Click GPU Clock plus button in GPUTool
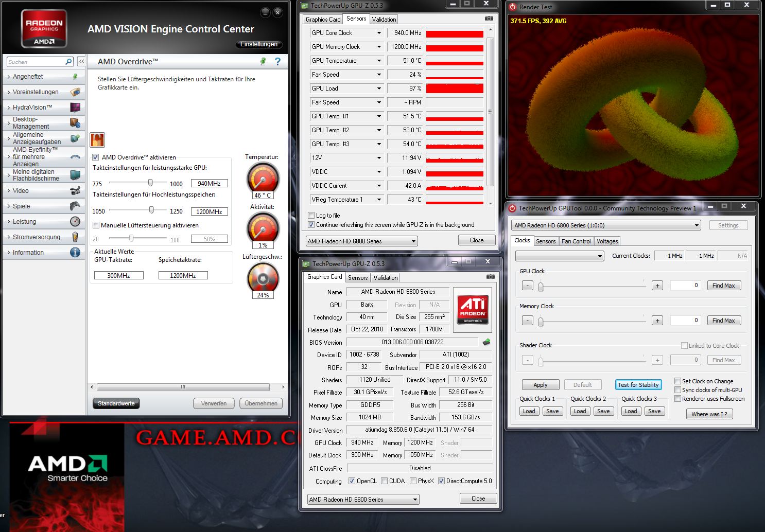 pos(657,286)
